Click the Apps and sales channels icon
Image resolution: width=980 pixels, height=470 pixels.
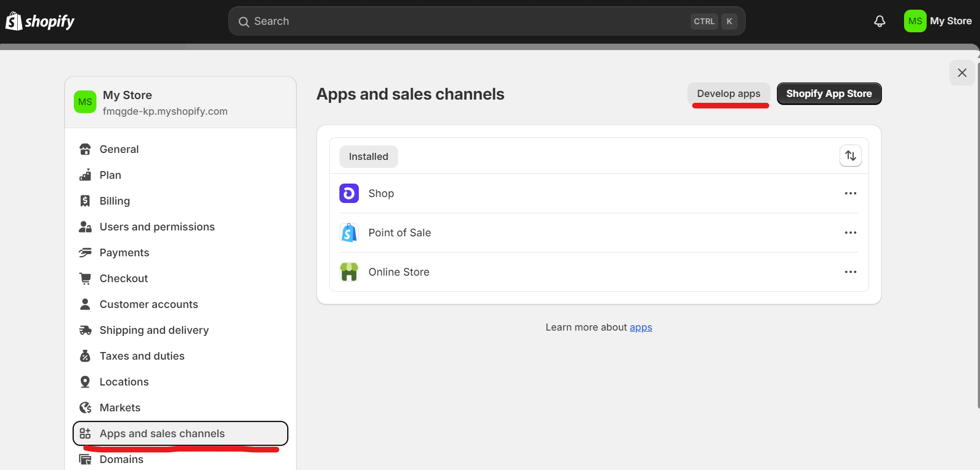point(85,433)
